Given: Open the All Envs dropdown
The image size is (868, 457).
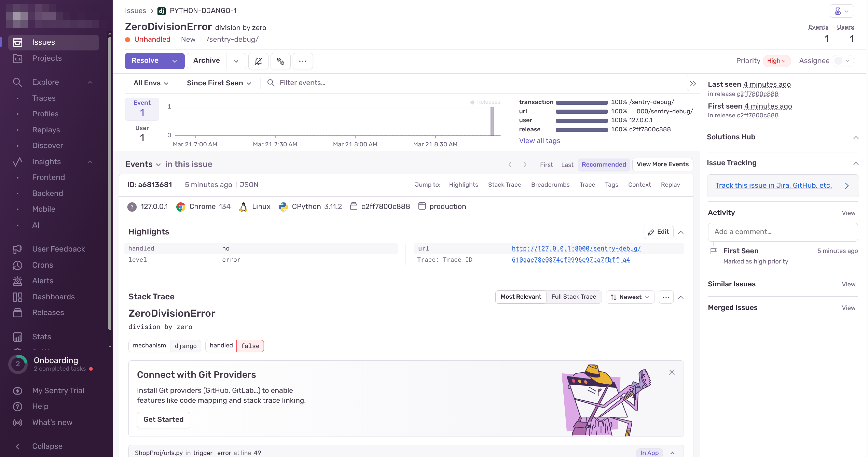Looking at the screenshot, I should point(151,83).
